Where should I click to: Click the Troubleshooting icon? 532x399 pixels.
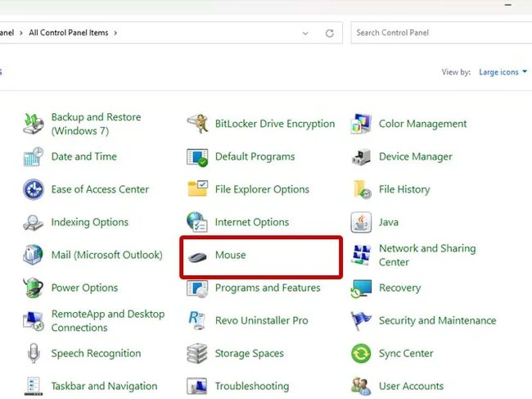[x=197, y=387]
